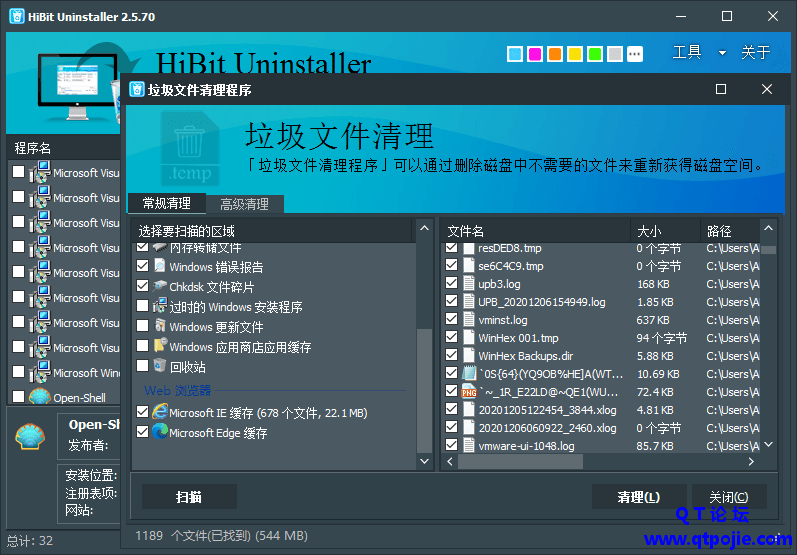Open the 工具 menu
Screen dimensions: 797x555
pos(687,52)
